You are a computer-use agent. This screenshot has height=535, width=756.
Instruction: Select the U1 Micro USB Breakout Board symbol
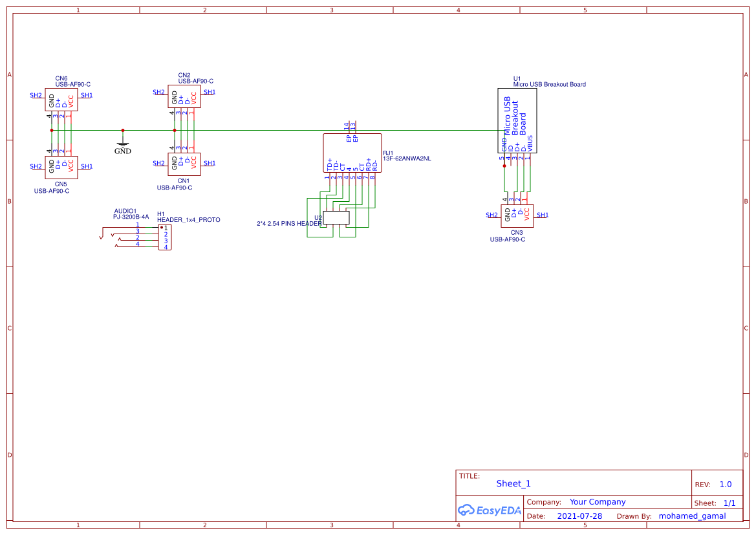point(516,120)
